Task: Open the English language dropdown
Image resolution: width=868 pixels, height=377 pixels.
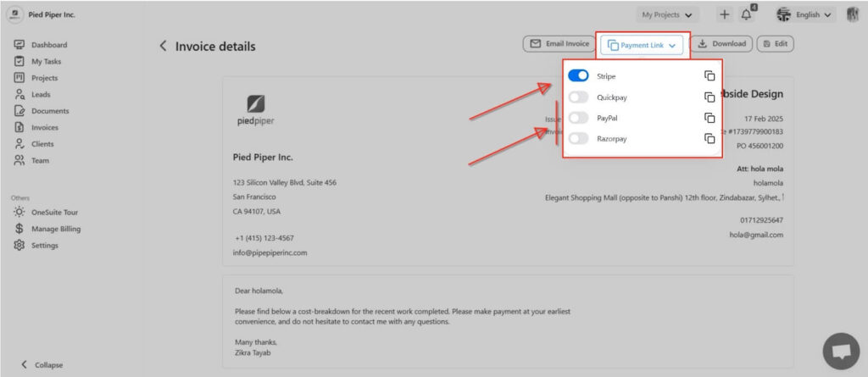Action: click(805, 15)
